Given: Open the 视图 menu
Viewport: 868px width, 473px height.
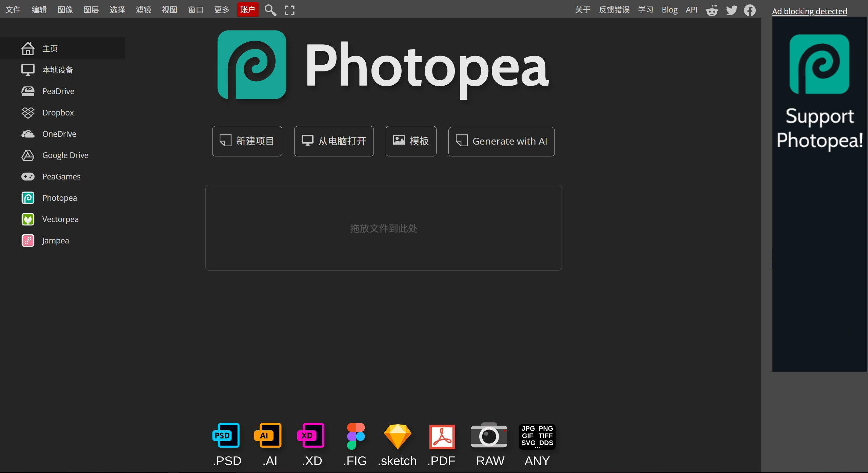Looking at the screenshot, I should [169, 10].
